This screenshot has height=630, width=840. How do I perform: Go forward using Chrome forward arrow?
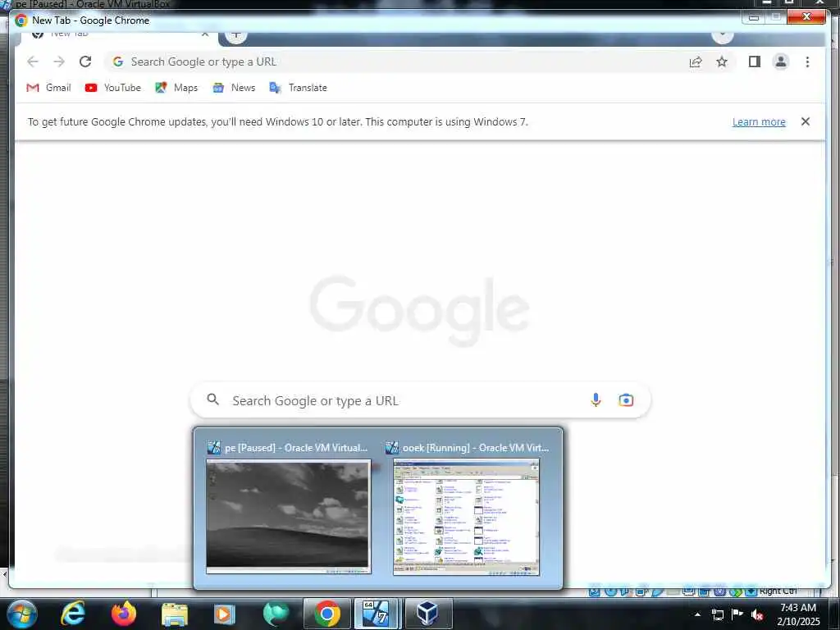[59, 62]
